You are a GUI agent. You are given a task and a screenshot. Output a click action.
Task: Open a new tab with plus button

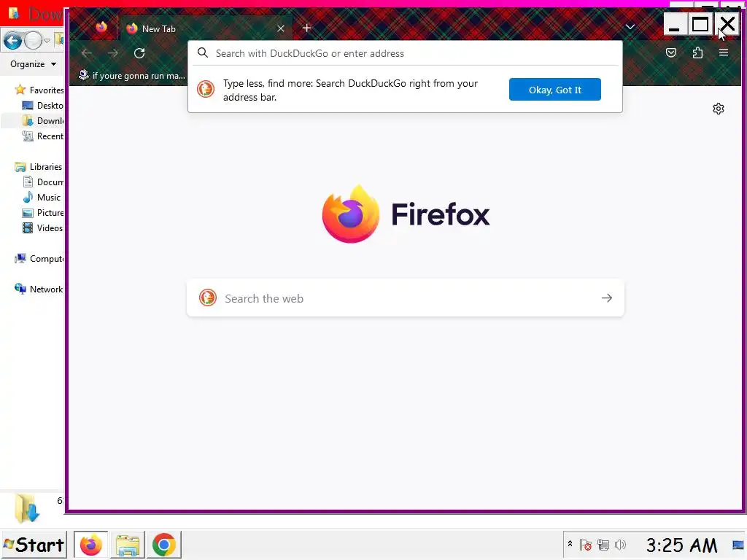[307, 28]
